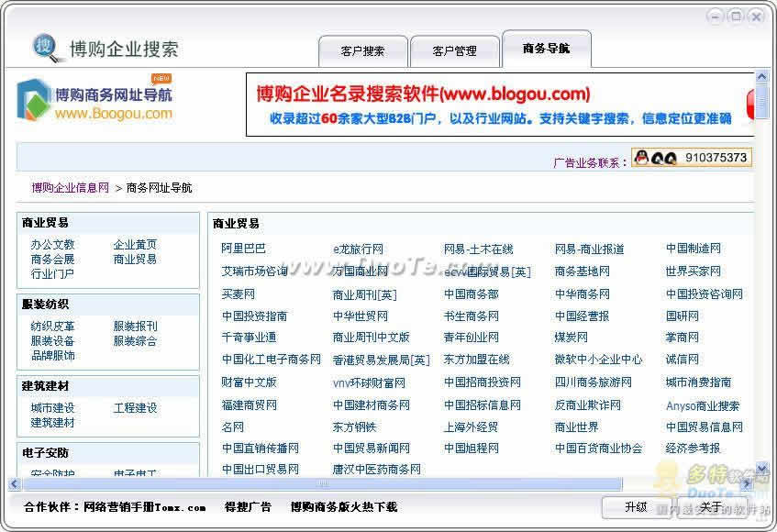The height and width of the screenshot is (532, 777).
Task: Open the 城市建设 category link
Action: (52, 408)
